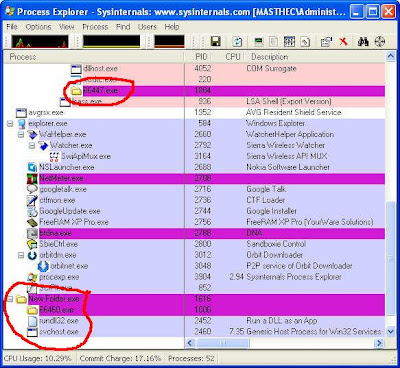Click the binoculars Find Handle icon
This screenshot has width=400, height=368.
(x=363, y=42)
